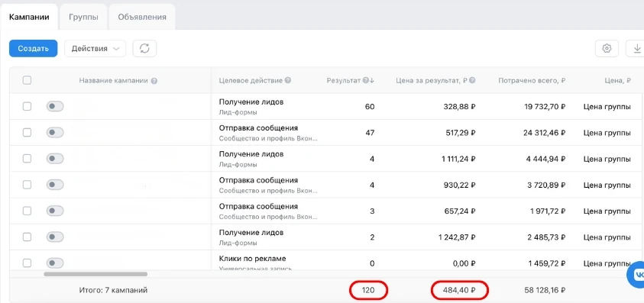Switch to the Объявления tab
The width and height of the screenshot is (644, 303).
pyautogui.click(x=142, y=18)
